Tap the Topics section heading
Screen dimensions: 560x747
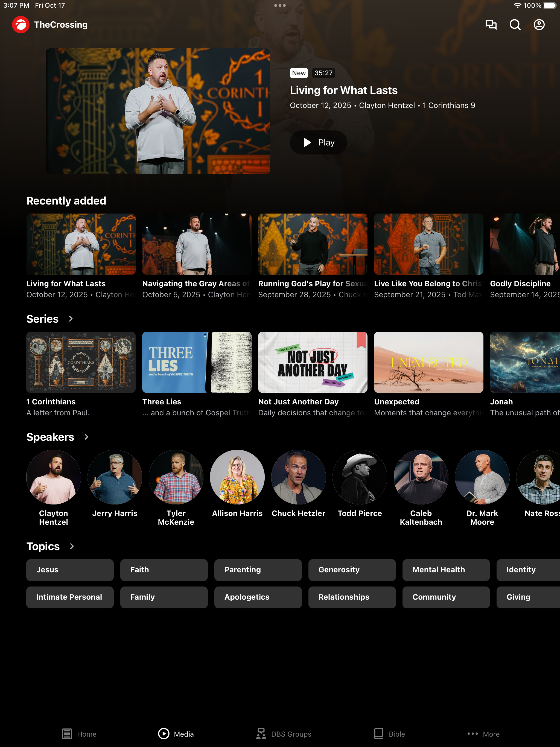pos(43,547)
